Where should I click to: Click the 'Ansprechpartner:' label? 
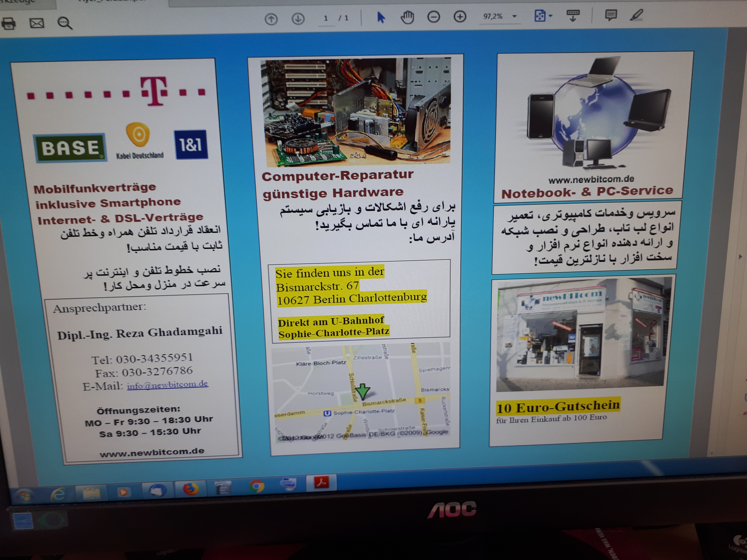coord(100,308)
